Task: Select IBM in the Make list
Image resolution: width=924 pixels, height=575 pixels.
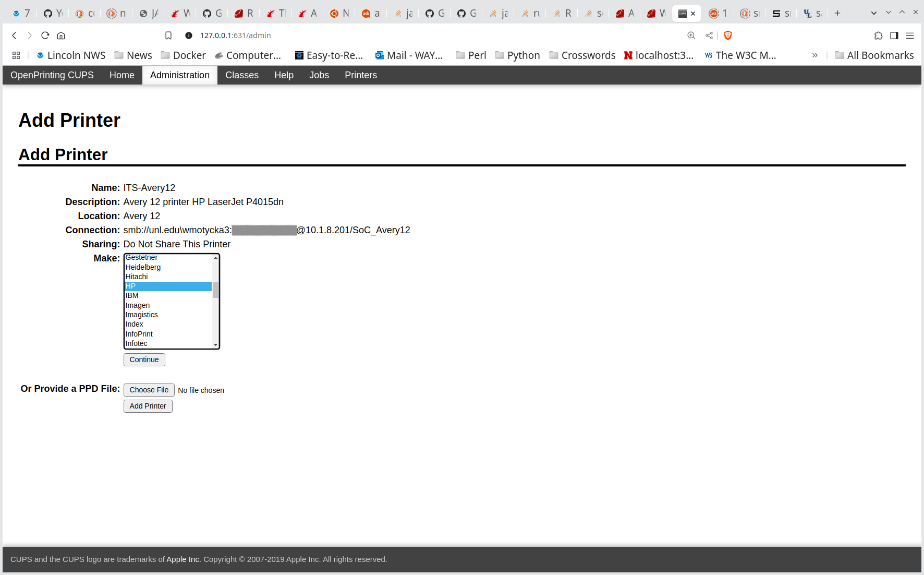Action: coord(132,295)
